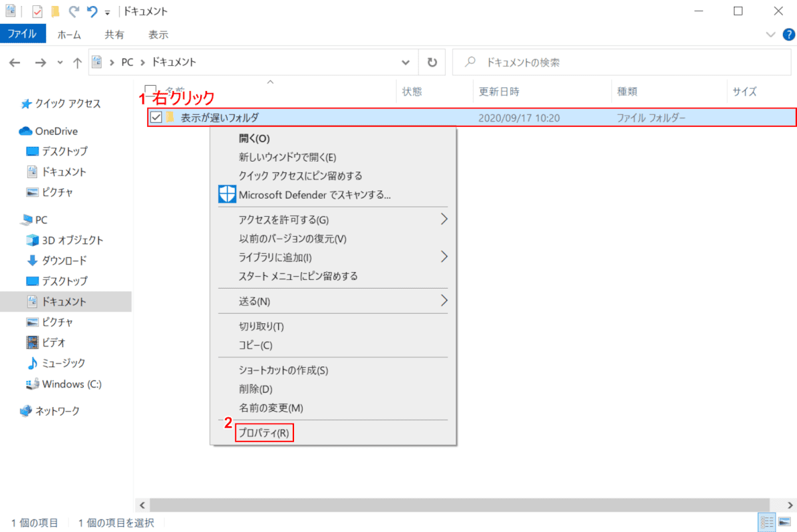Select デスクトップ under OneDrive
Viewport: 797px width, 532px height.
coord(57,152)
